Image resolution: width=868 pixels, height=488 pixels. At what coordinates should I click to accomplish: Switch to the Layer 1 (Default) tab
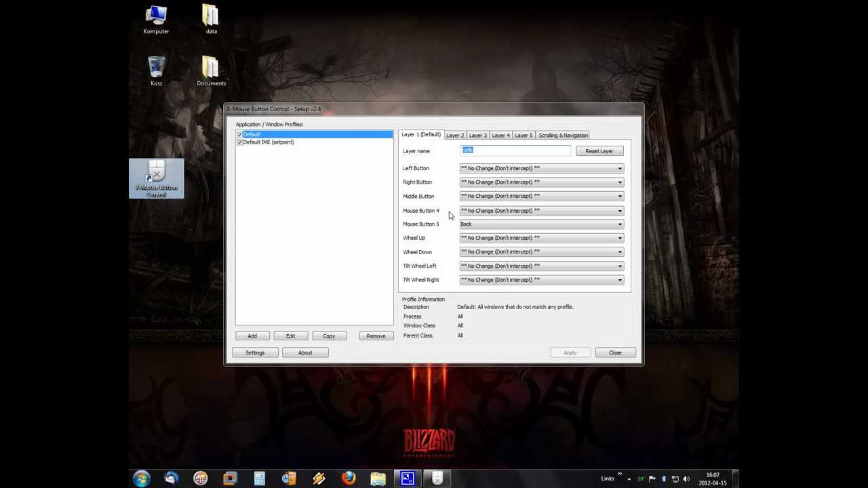coord(421,134)
